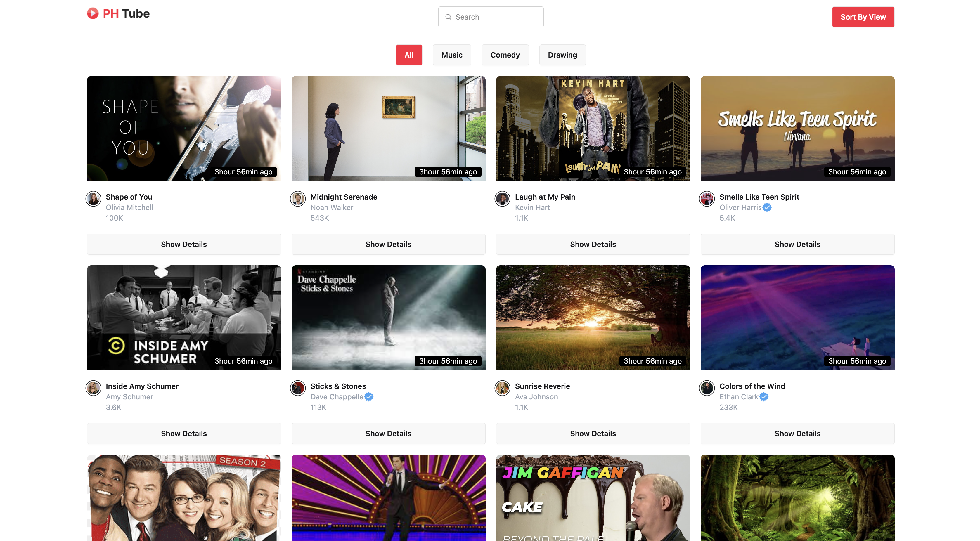Open the Dave Chappelle Sticks & Stones thumbnail
The image size is (980, 541).
(x=388, y=318)
